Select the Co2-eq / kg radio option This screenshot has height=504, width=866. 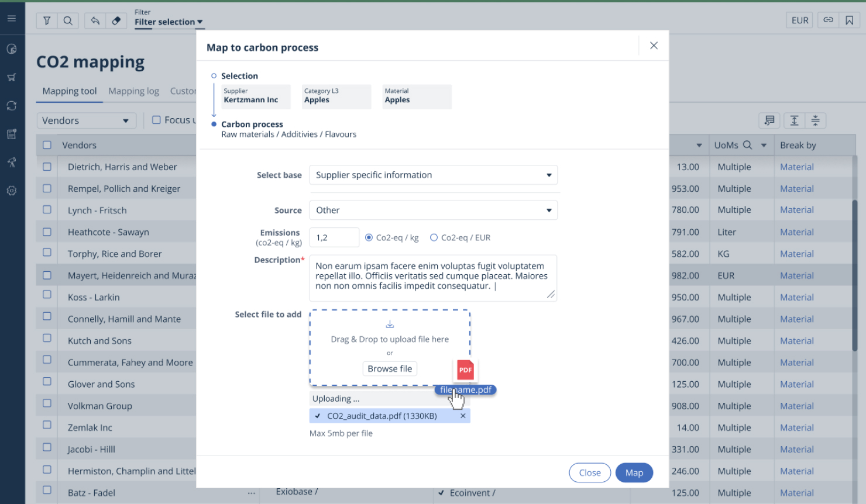[x=369, y=237]
